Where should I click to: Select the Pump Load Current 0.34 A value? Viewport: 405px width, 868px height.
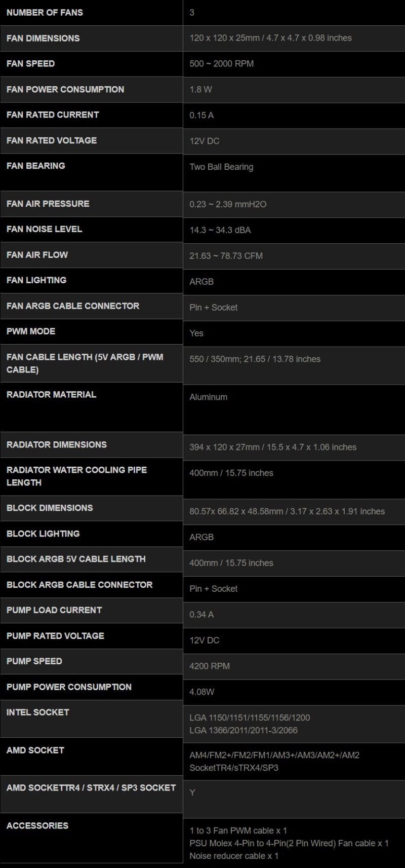pyautogui.click(x=201, y=615)
